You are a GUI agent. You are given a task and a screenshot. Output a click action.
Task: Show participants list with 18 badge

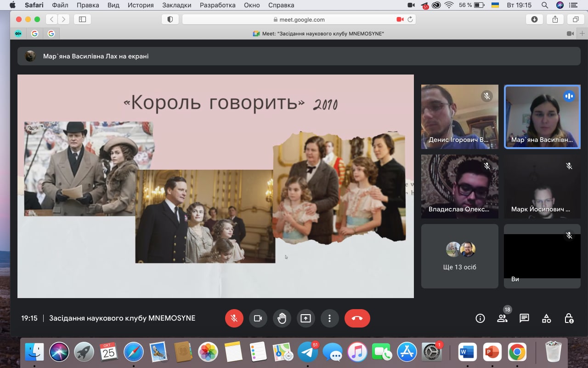click(502, 318)
